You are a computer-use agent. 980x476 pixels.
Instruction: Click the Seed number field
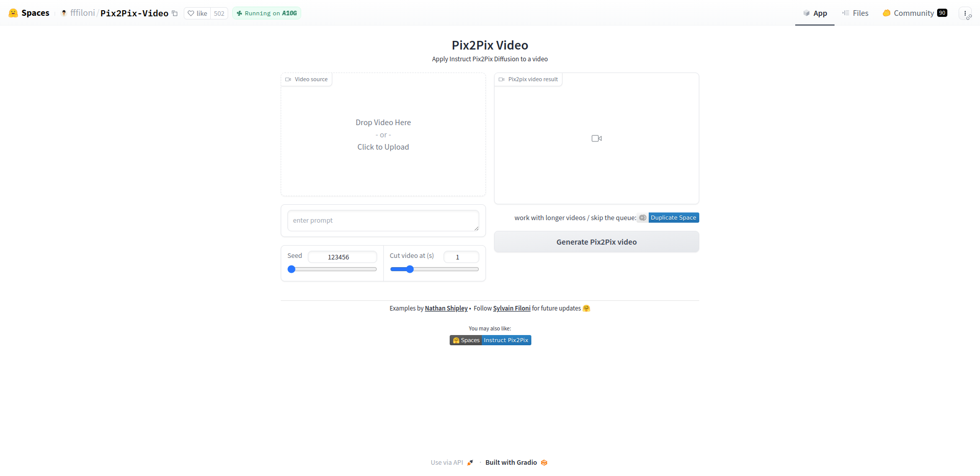click(342, 257)
